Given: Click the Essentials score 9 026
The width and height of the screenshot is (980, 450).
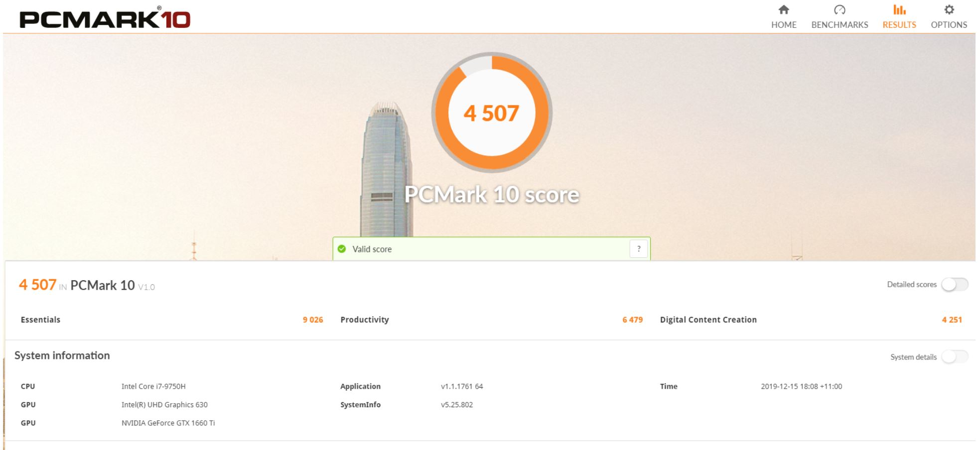Looking at the screenshot, I should [x=313, y=320].
